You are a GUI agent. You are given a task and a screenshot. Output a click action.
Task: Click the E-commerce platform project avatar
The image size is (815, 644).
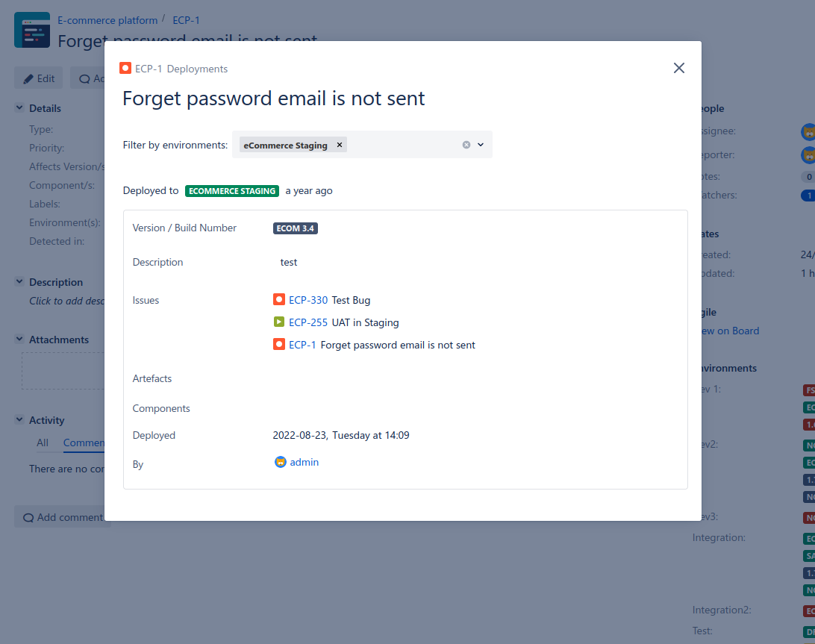pyautogui.click(x=32, y=30)
